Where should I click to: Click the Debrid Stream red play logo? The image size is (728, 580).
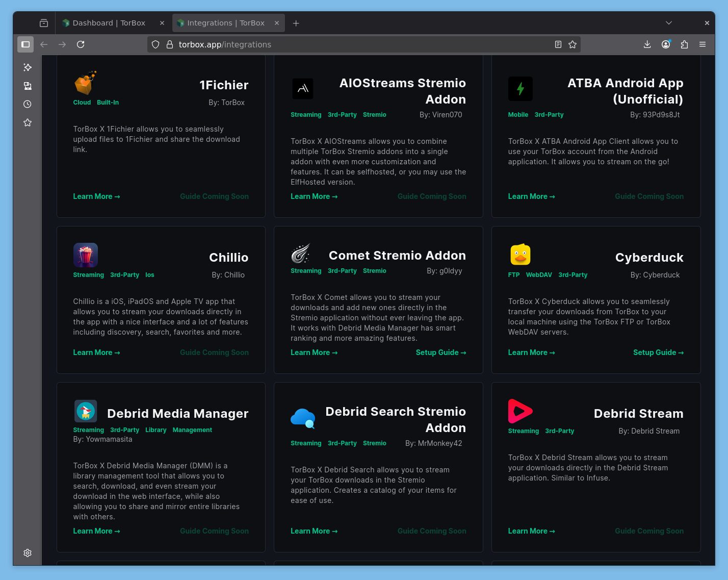pos(520,411)
